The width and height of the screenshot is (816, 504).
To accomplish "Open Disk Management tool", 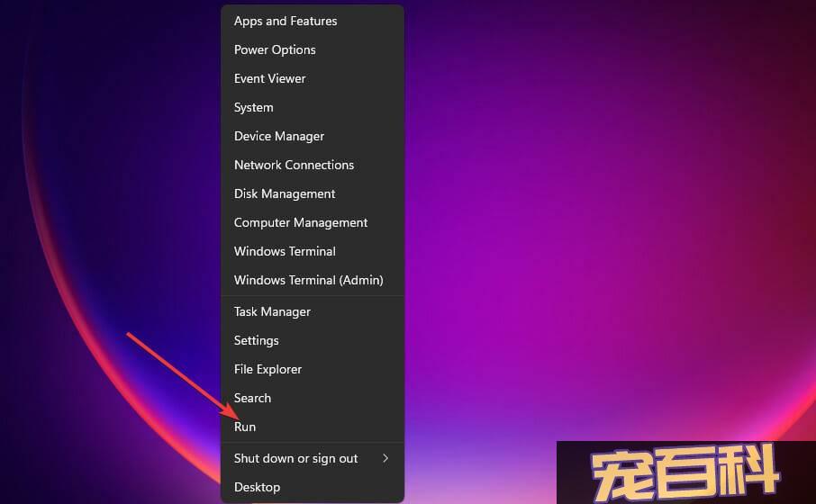I will click(x=313, y=194).
